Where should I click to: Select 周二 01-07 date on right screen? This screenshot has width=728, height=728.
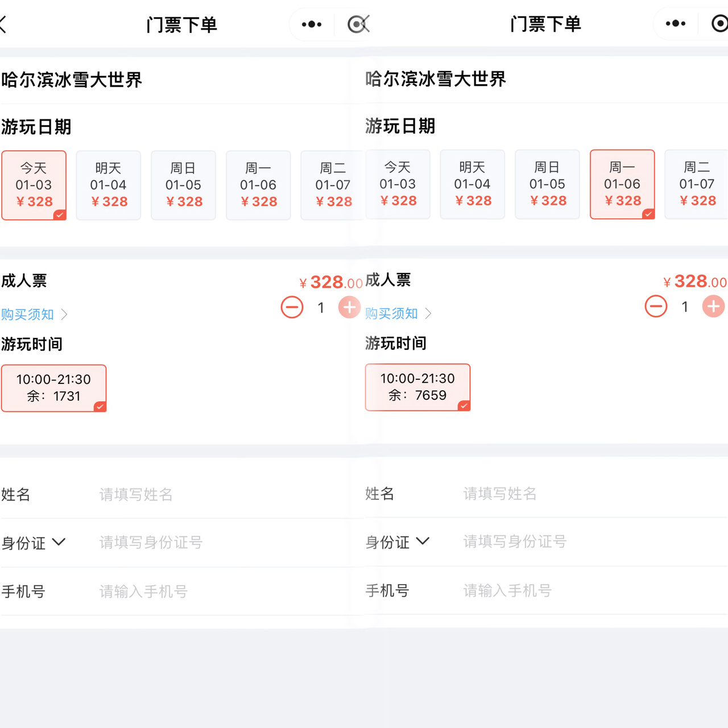[697, 184]
